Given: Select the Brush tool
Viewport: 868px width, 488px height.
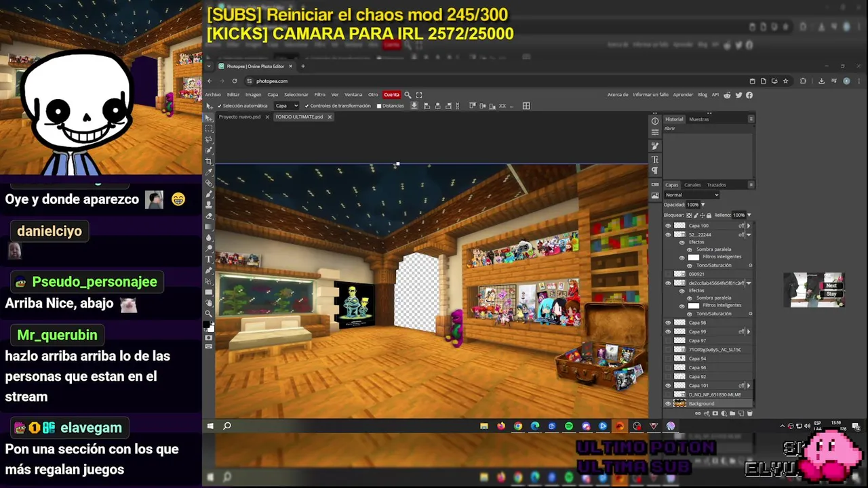Looking at the screenshot, I should tap(209, 194).
